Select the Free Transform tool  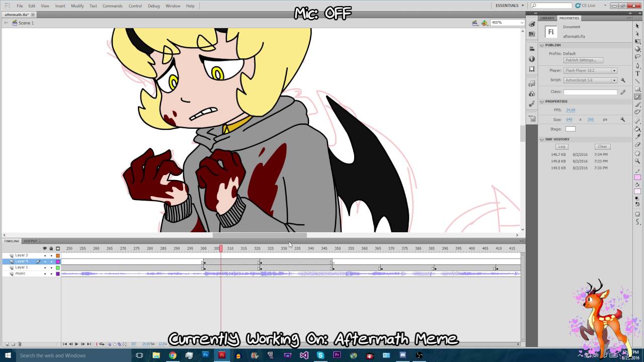coord(637,41)
